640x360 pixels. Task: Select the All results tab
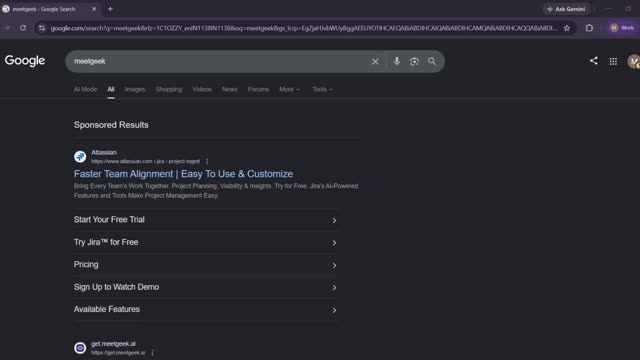tap(111, 89)
